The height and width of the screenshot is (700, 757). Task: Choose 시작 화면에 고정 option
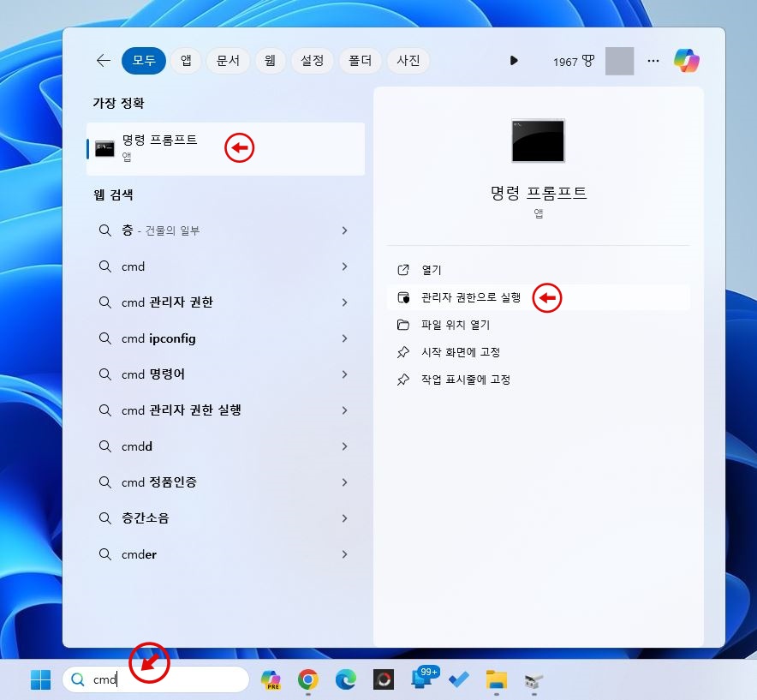pos(539,352)
